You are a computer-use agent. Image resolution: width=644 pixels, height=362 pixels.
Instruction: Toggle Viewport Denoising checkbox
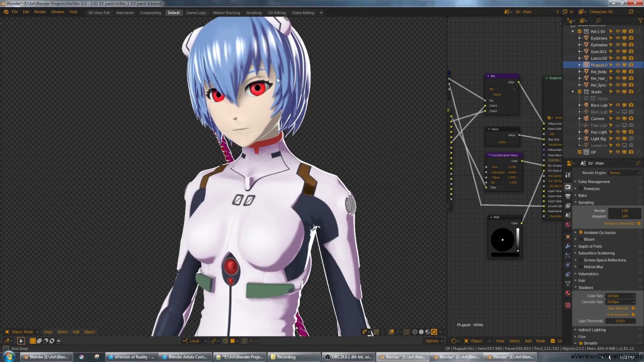pos(638,224)
